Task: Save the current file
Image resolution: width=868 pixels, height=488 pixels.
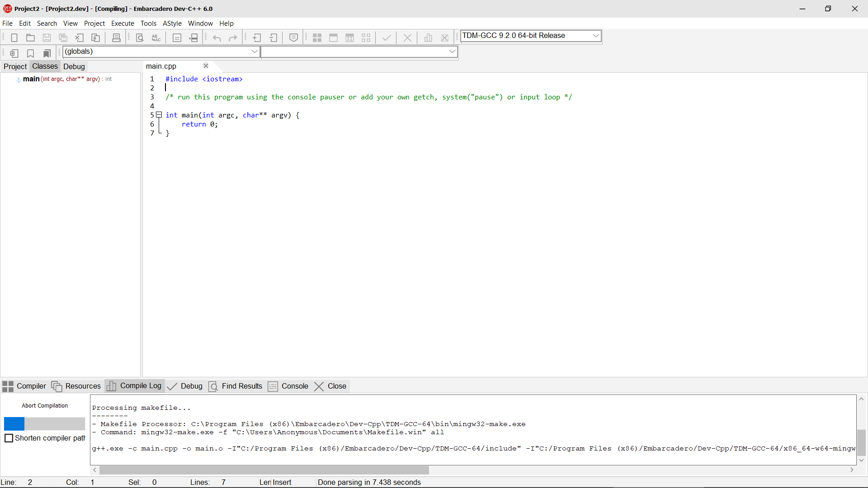Action: click(47, 38)
